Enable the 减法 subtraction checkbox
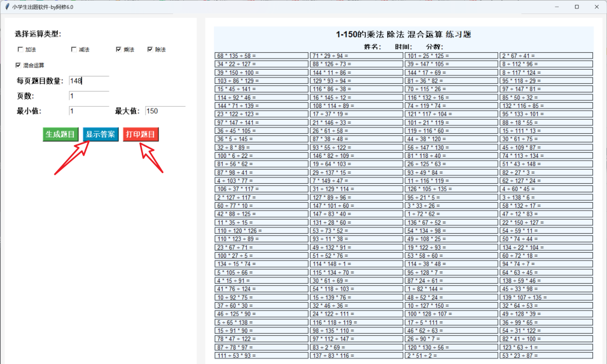Screen dimensions: 607x364 pyautogui.click(x=74, y=49)
